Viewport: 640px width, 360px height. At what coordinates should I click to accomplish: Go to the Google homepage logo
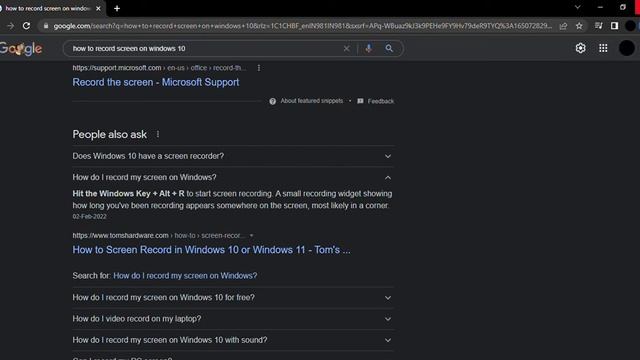(x=21, y=49)
